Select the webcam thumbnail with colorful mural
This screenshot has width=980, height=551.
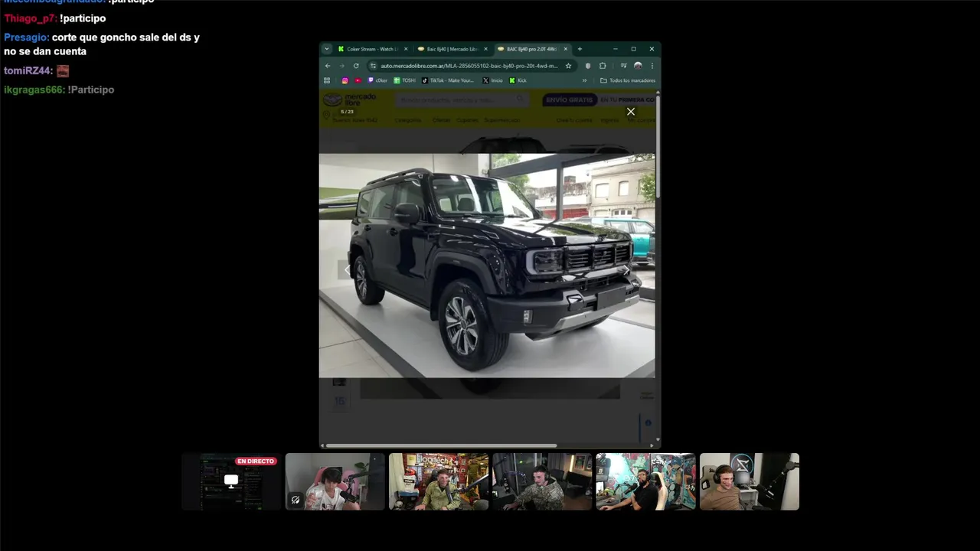pyautogui.click(x=646, y=481)
